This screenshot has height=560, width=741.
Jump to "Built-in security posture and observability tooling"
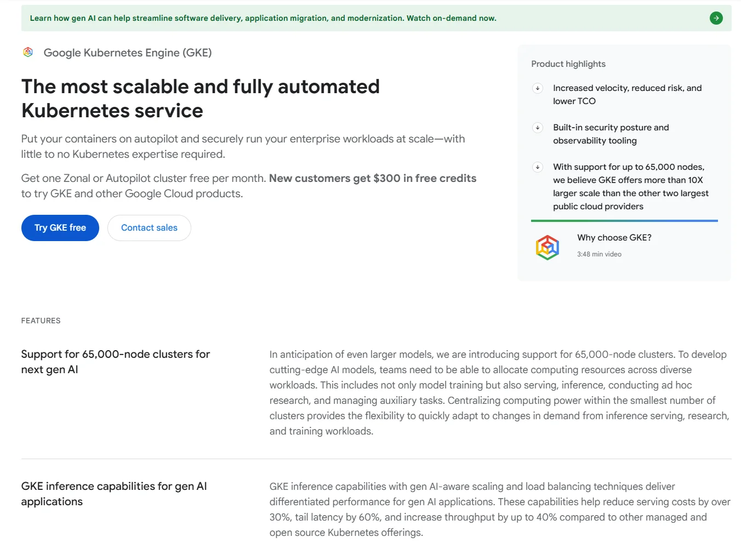click(611, 134)
